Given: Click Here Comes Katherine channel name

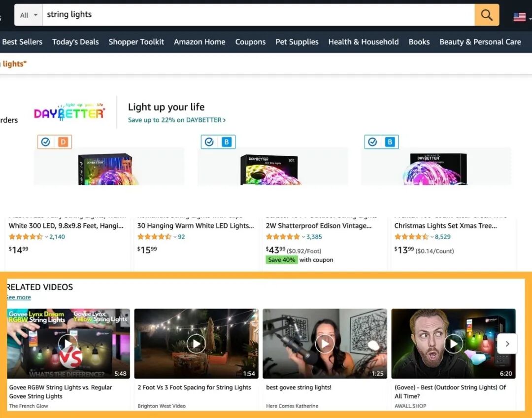Looking at the screenshot, I should click(x=292, y=406).
